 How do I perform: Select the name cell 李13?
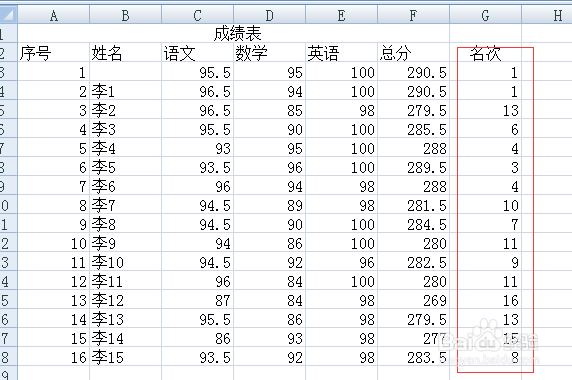click(125, 319)
